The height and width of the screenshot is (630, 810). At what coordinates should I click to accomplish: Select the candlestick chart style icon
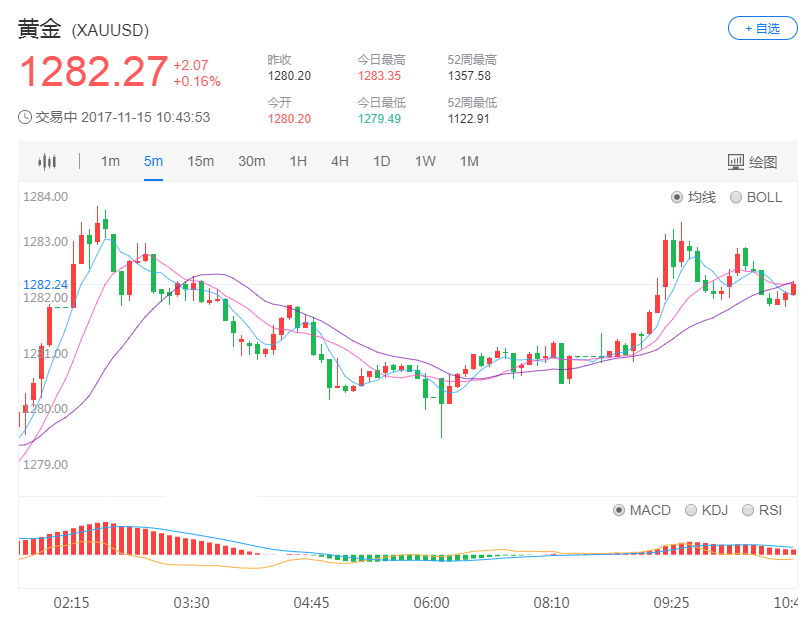[46, 160]
